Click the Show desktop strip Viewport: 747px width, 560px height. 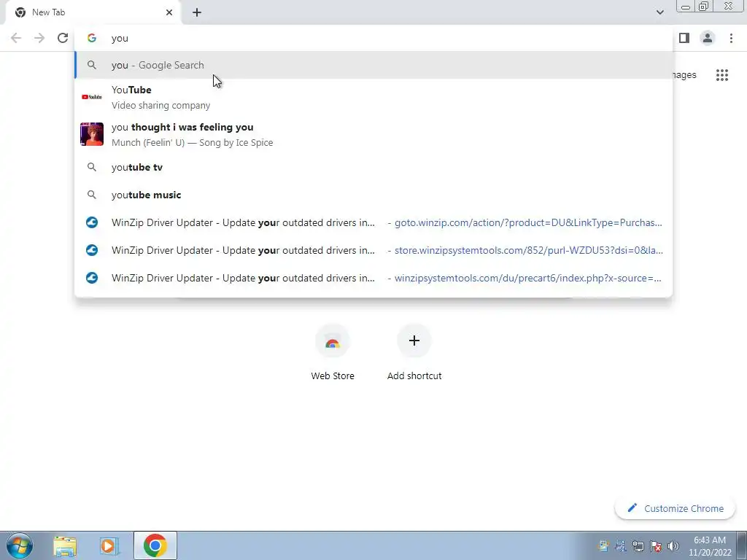click(x=742, y=545)
